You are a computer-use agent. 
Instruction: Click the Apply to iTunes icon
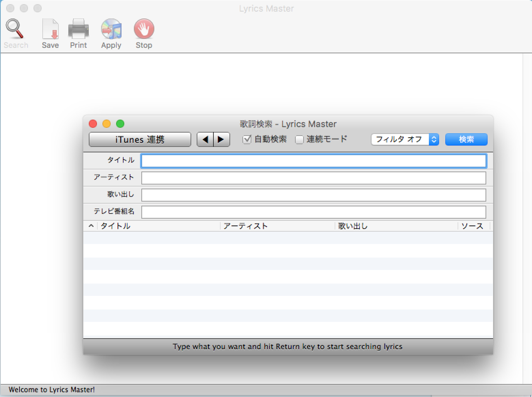point(111,29)
